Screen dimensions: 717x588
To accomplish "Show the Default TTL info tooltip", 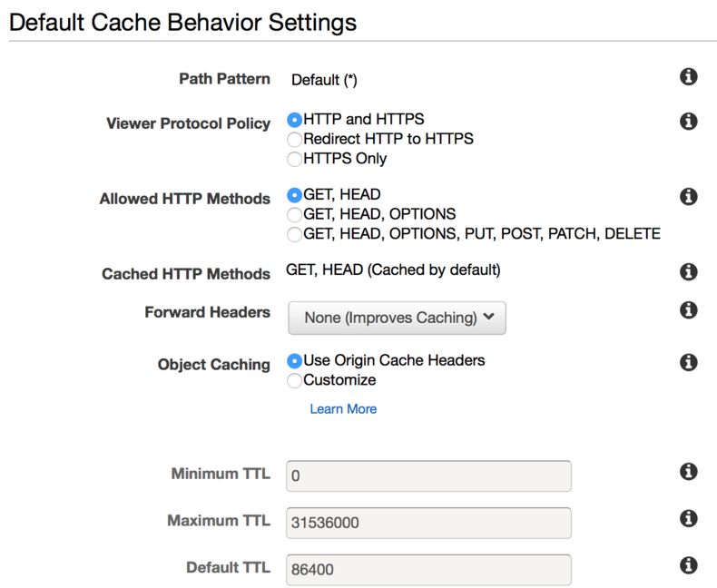I will 688,565.
